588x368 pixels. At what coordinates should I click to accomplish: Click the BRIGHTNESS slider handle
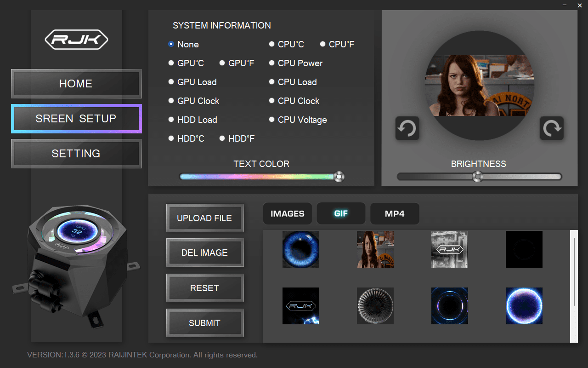pyautogui.click(x=478, y=177)
